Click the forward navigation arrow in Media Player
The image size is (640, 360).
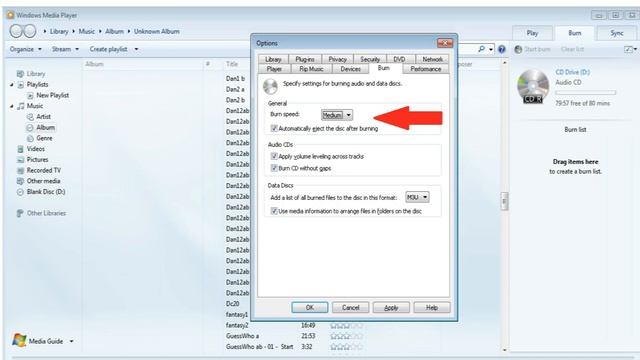pos(30,31)
